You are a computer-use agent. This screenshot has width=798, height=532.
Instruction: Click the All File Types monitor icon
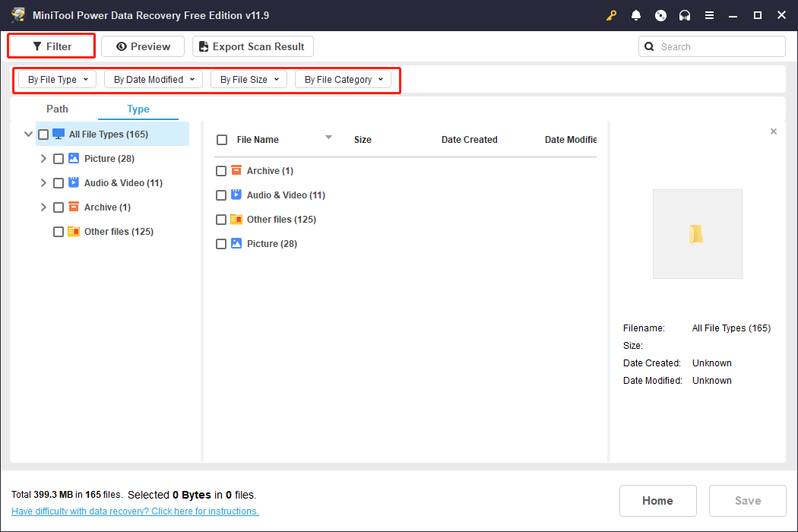tap(59, 134)
